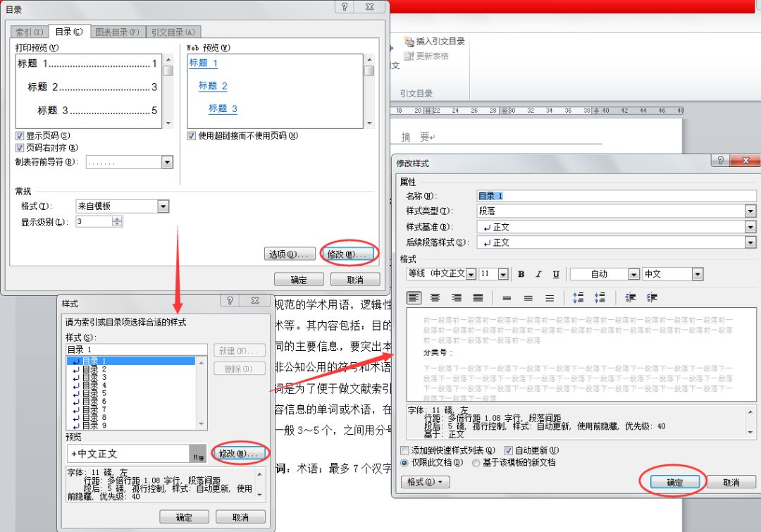Select the center alignment icon
This screenshot has height=532, width=761.
pyautogui.click(x=435, y=298)
